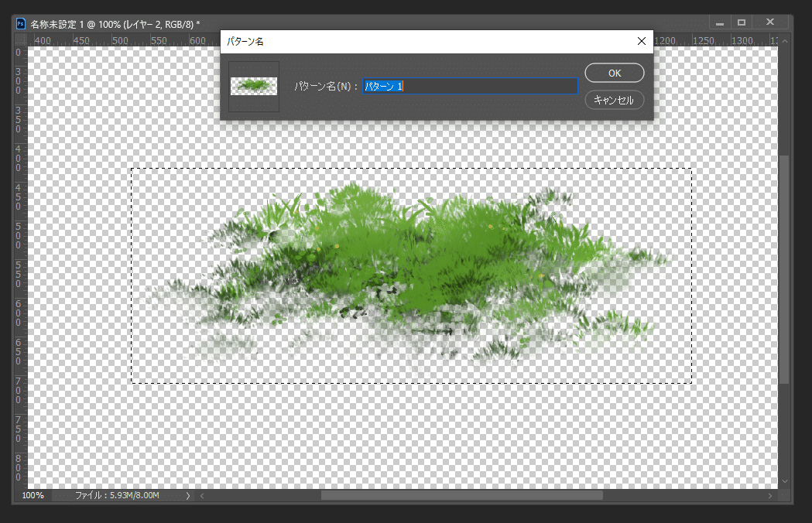Cancel the pattern name dialog with キャンセル
Viewport: 812px width, 523px height.
tap(614, 100)
